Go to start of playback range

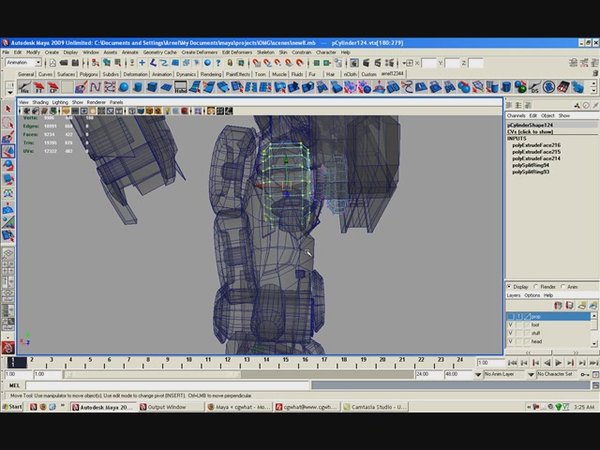tap(512, 362)
